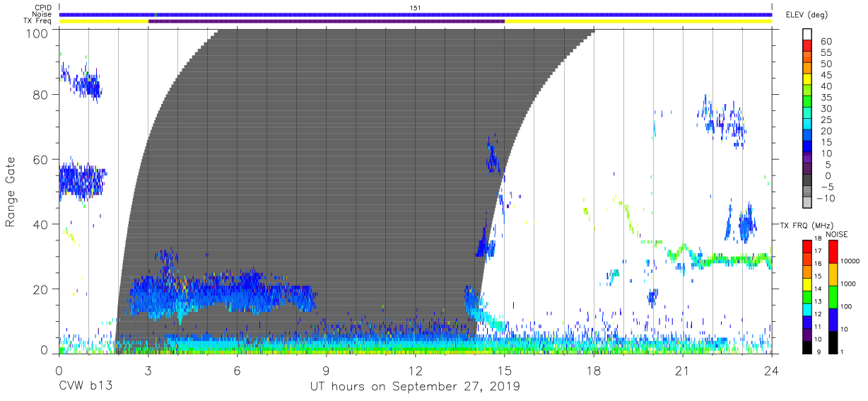The image size is (868, 401).
Task: Select the 3 hour mark on time axis
Action: pos(148,371)
